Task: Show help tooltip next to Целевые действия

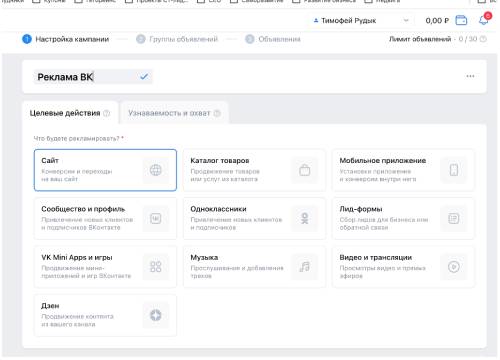Action: 106,113
